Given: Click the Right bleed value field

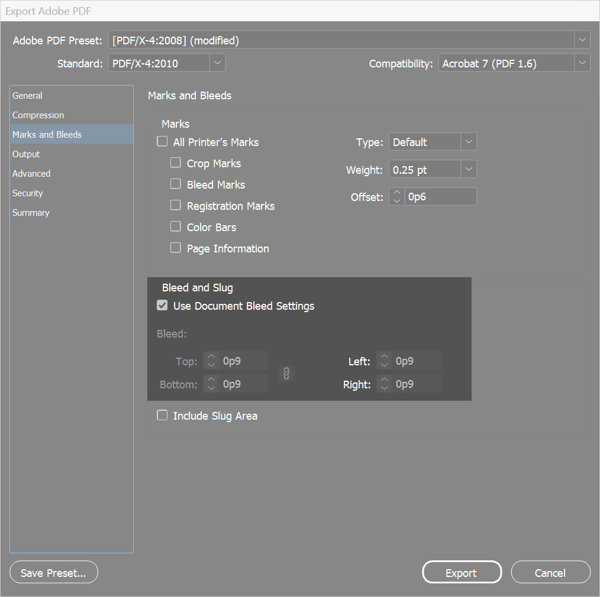Looking at the screenshot, I should click(x=417, y=384).
